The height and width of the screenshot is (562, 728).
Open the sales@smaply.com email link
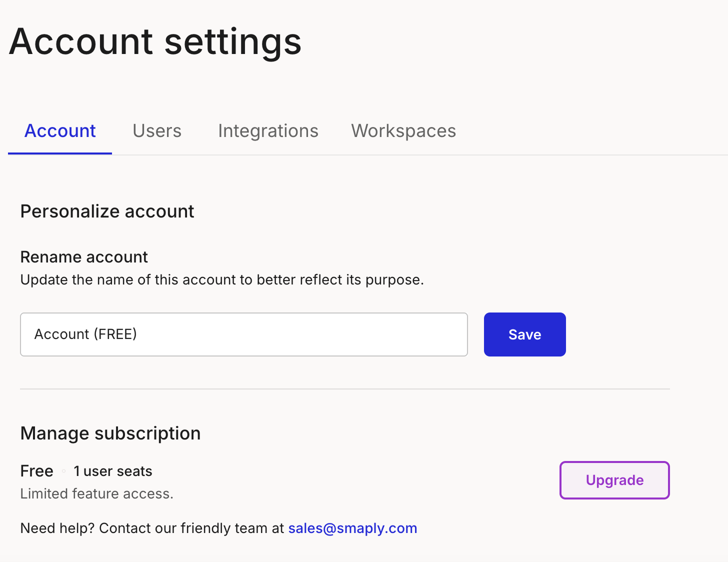[352, 528]
